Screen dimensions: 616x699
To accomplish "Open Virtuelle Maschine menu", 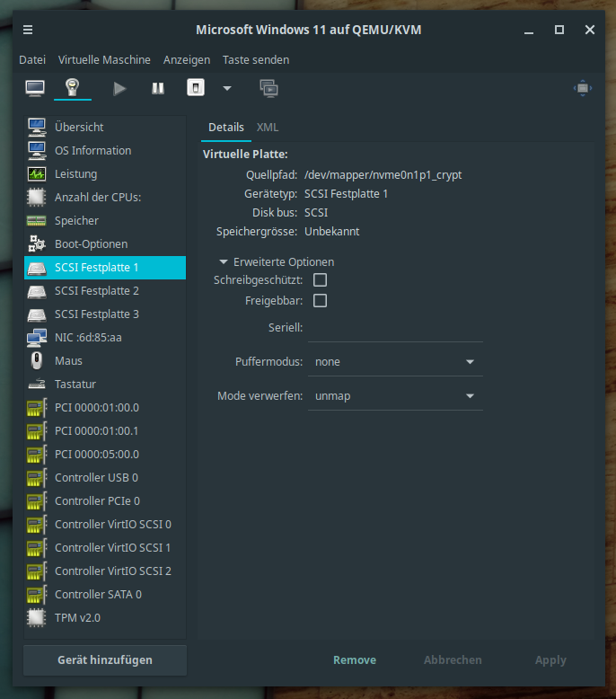I will [104, 59].
